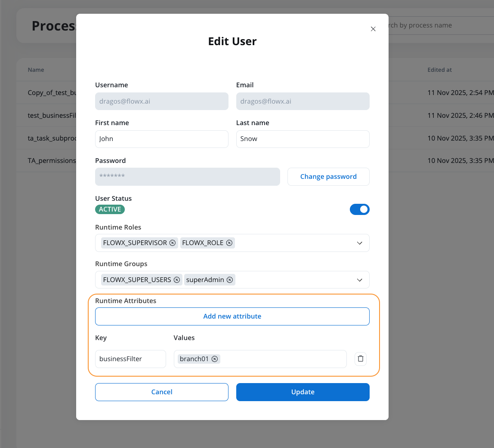494x448 pixels.
Task: Remove the FLOWX_SUPERVISOR role chip
Action: (x=173, y=242)
